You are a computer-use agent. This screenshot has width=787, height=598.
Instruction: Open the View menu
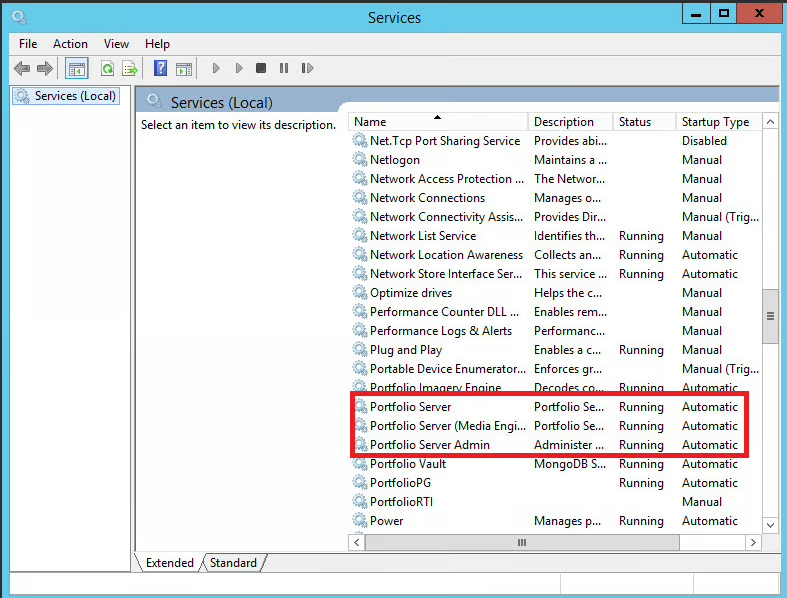(116, 44)
